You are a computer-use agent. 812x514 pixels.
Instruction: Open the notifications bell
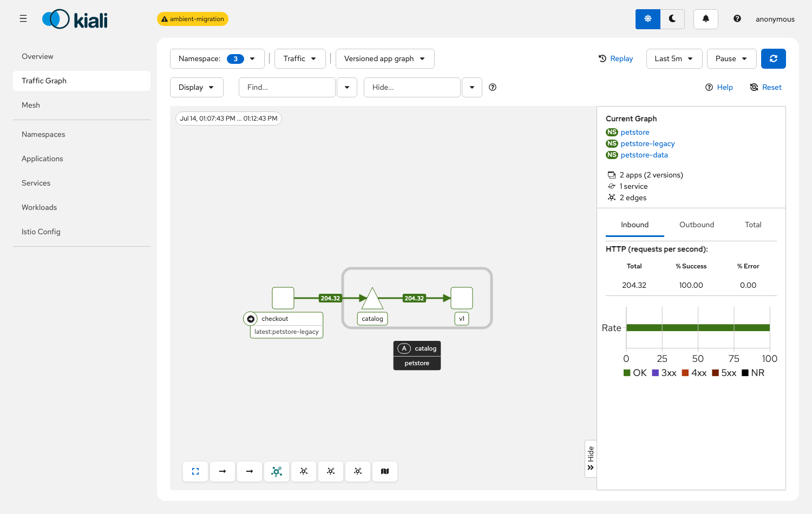point(705,19)
